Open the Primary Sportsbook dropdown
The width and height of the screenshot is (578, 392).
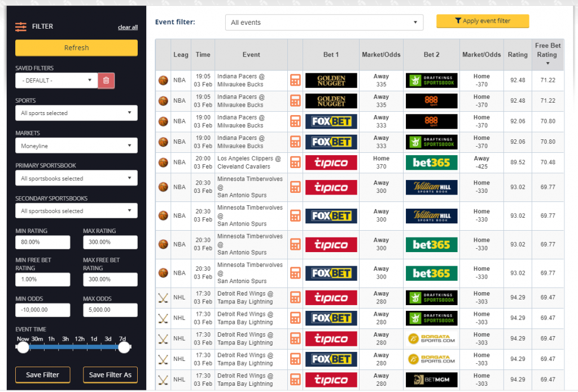click(76, 178)
